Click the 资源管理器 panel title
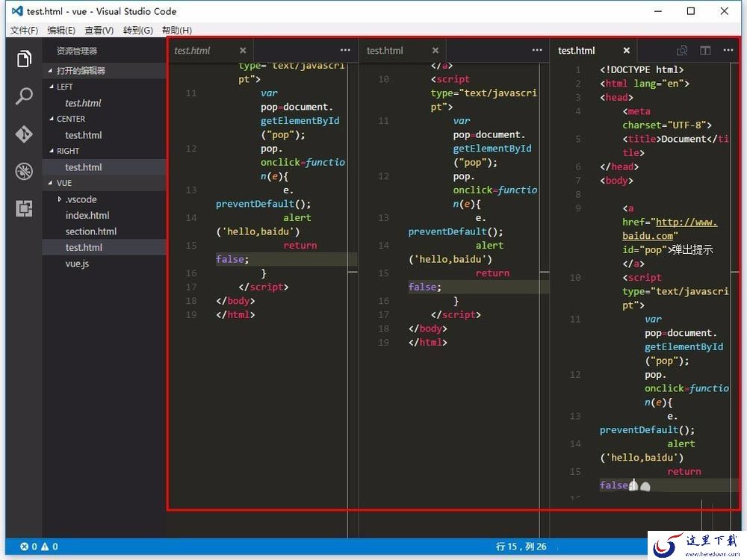Viewport: 747px width, 560px height. (77, 51)
